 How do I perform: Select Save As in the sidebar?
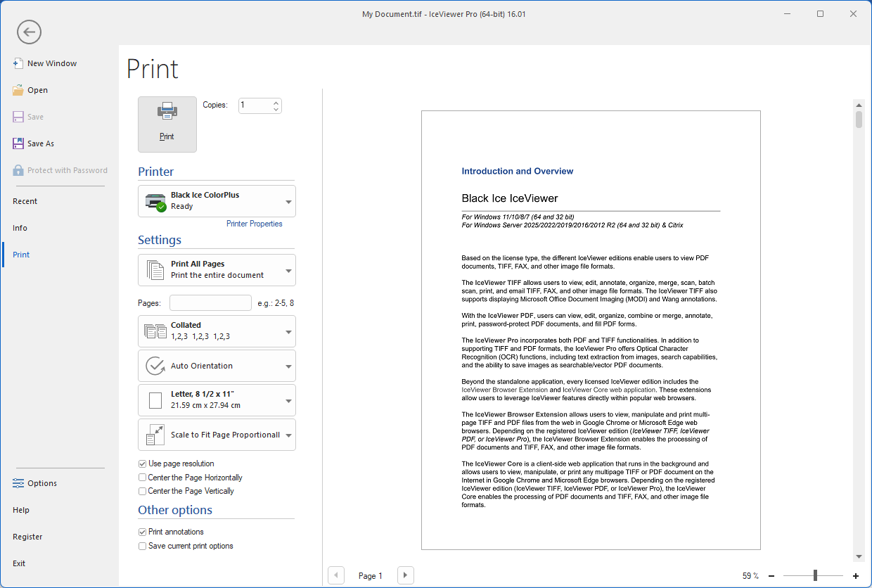pos(41,143)
